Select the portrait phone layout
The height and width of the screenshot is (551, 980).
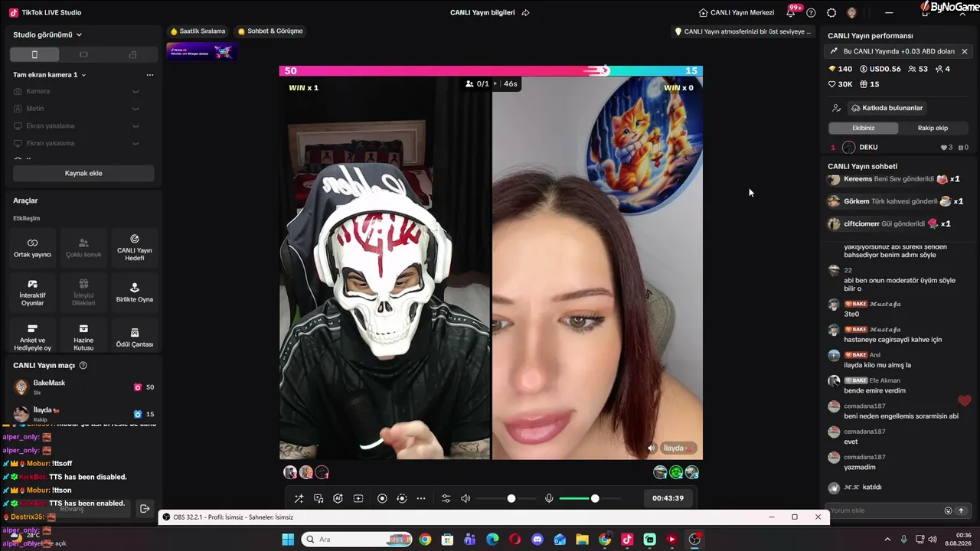click(34, 54)
